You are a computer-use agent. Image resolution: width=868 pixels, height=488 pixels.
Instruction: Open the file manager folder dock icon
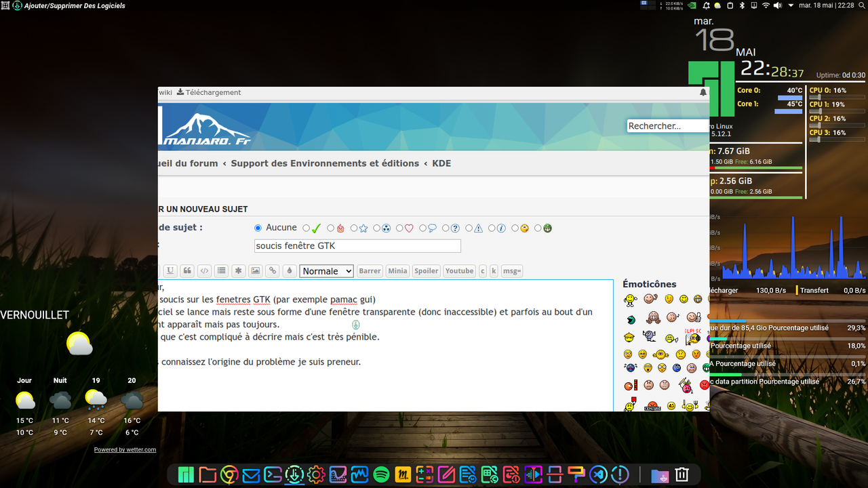pyautogui.click(x=208, y=474)
